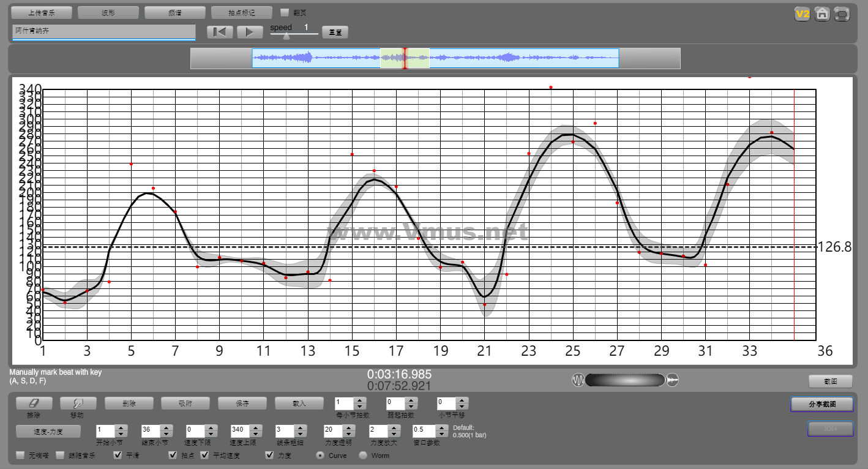
Task: Select the eraser (擦除) tool
Action: [34, 403]
